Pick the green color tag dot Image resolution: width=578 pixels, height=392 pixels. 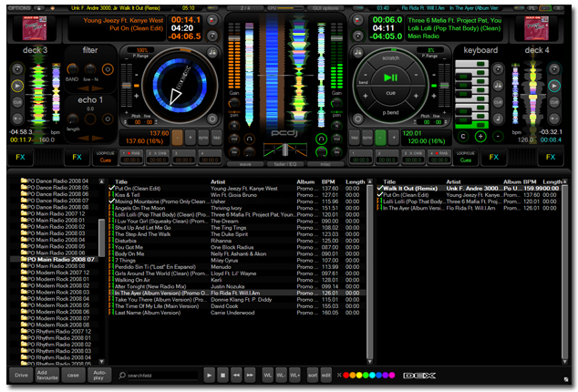[x=366, y=375]
